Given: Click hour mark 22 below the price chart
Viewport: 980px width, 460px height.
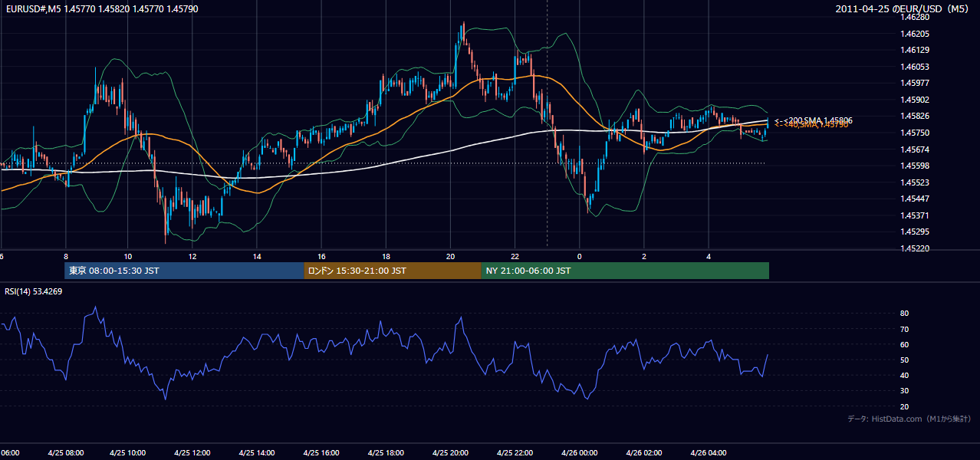Looking at the screenshot, I should pos(515,256).
